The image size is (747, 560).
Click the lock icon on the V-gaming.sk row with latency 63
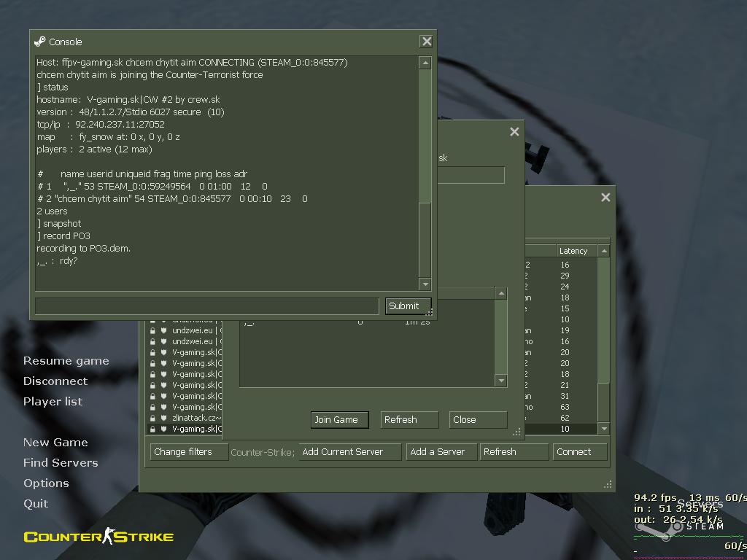[152, 407]
